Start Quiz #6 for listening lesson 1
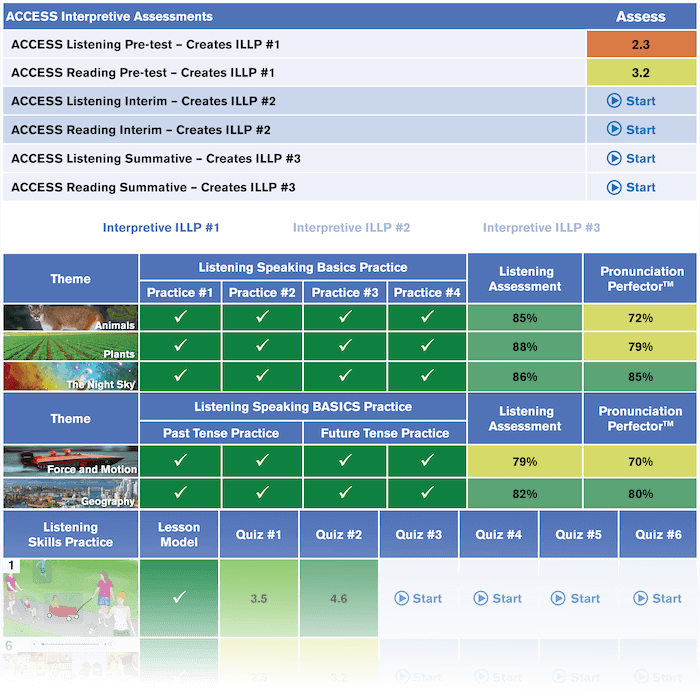Viewport: 700px width, 696px height. (x=658, y=598)
